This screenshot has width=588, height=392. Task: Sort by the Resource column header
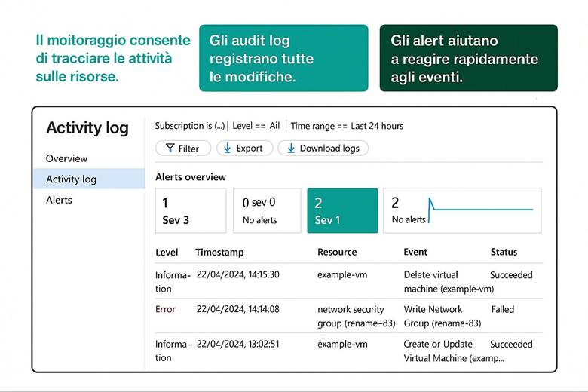point(337,252)
